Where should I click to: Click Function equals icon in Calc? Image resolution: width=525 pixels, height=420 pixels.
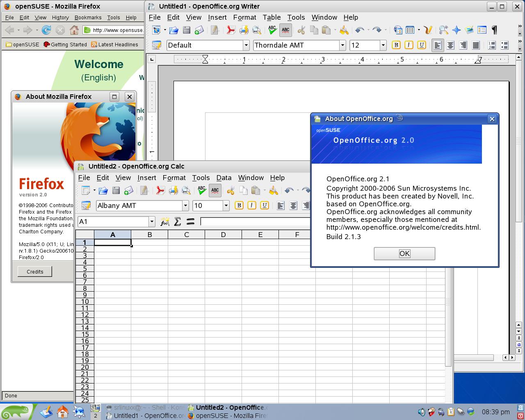190,221
